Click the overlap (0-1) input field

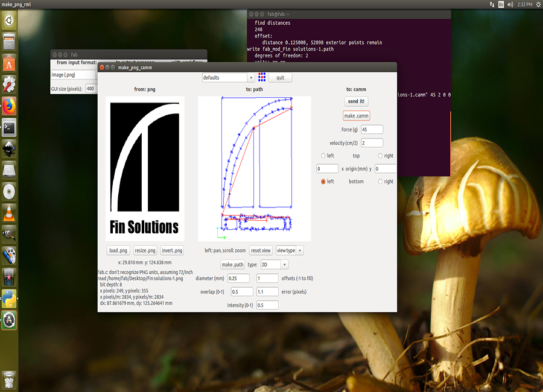point(242,292)
